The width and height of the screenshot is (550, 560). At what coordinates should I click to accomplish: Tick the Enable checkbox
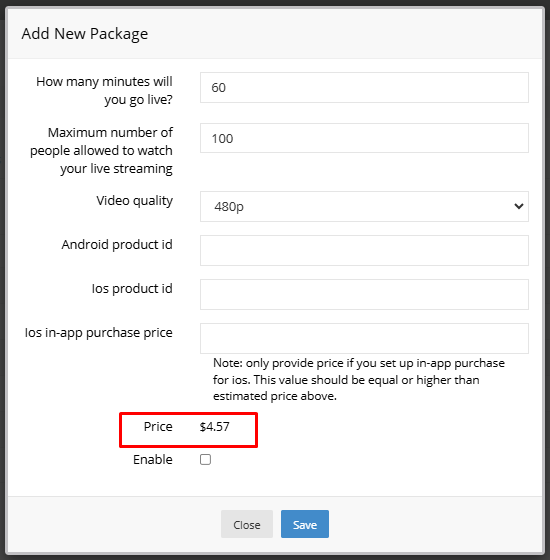[205, 459]
